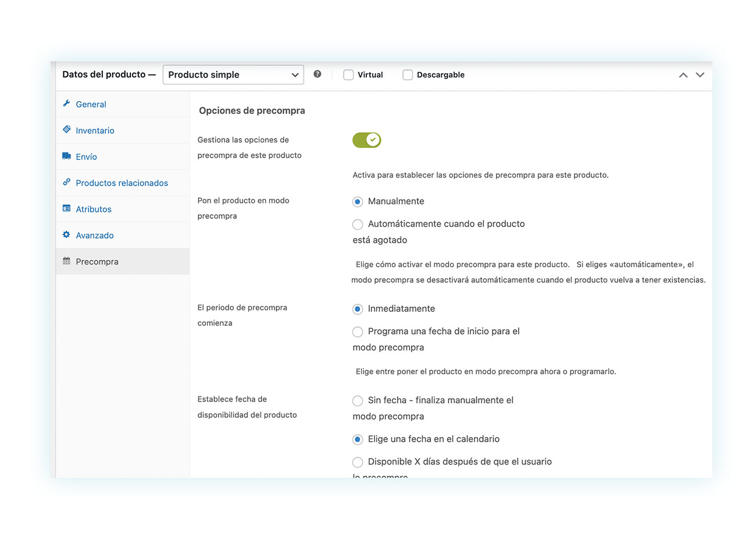Click the Precompra calendar icon
This screenshot has width=756, height=543.
66,261
